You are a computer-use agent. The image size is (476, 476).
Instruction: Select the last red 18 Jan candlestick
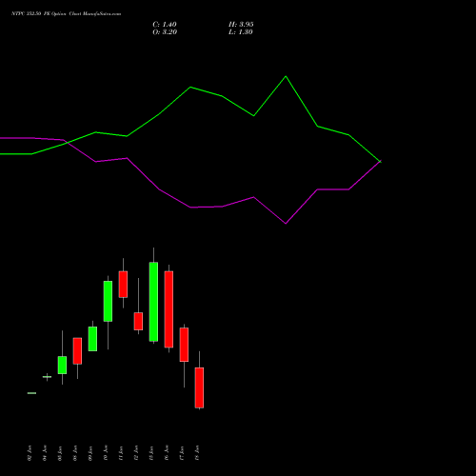click(x=199, y=387)
